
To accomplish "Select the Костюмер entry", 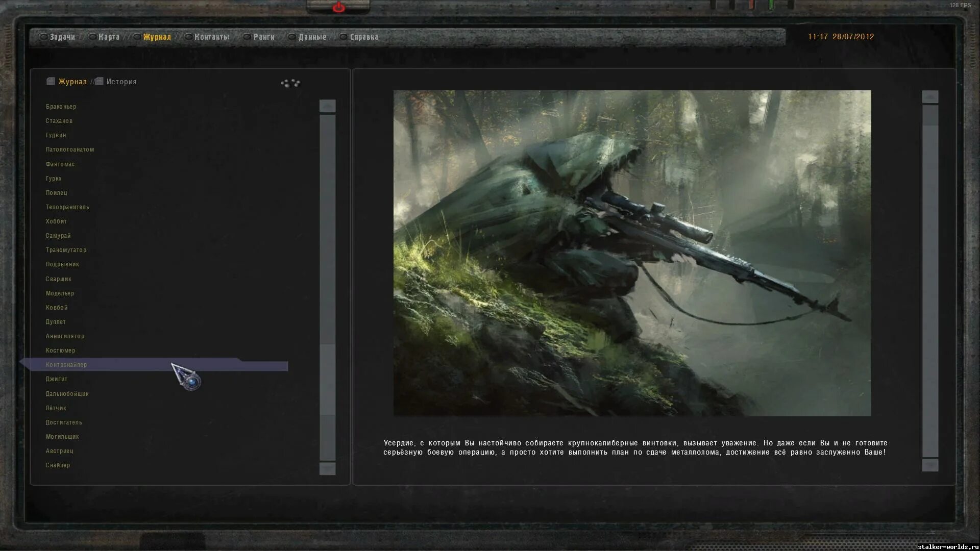I will pyautogui.click(x=61, y=350).
